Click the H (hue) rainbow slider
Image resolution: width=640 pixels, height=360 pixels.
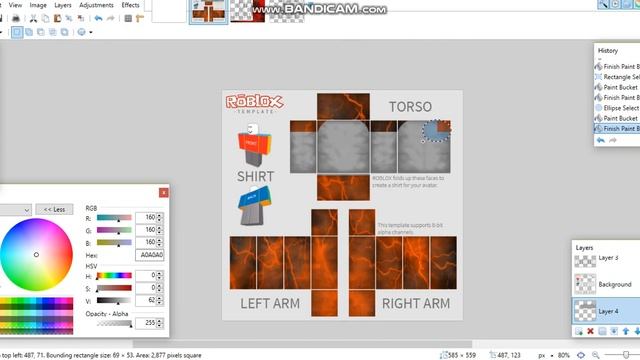click(114, 276)
